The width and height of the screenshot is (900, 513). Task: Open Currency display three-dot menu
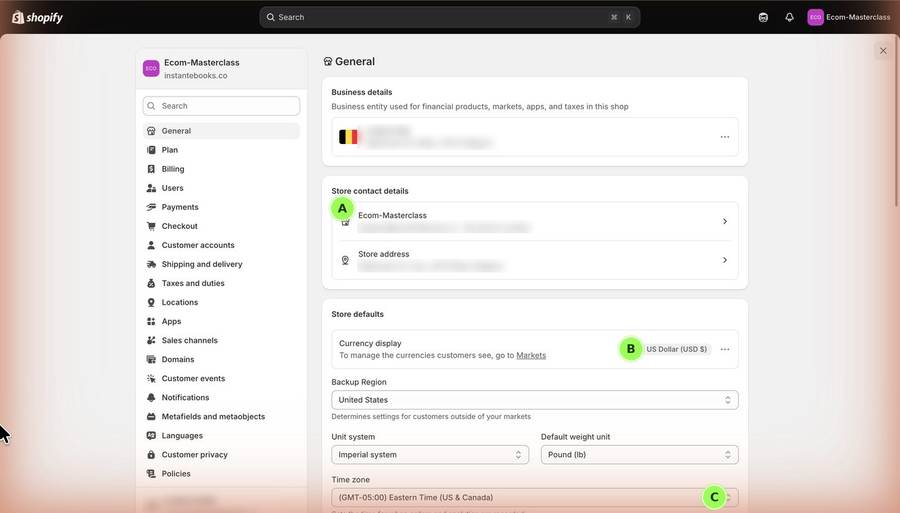coord(724,349)
